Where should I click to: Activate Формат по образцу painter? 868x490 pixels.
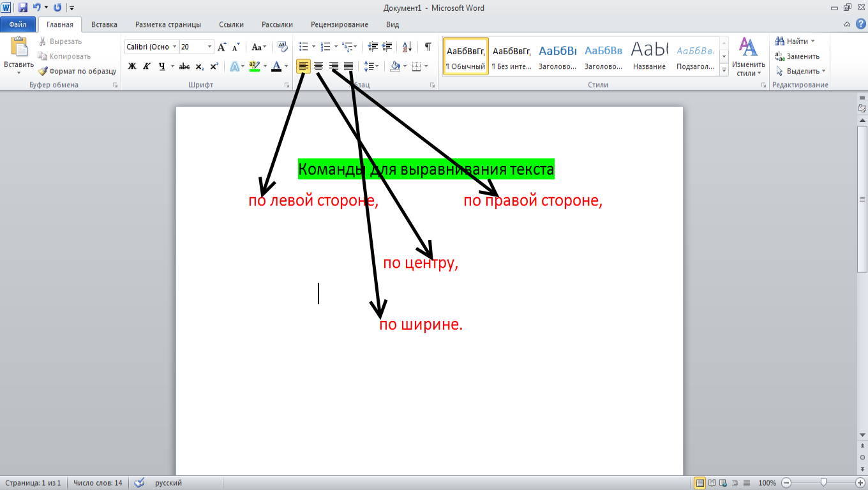77,71
